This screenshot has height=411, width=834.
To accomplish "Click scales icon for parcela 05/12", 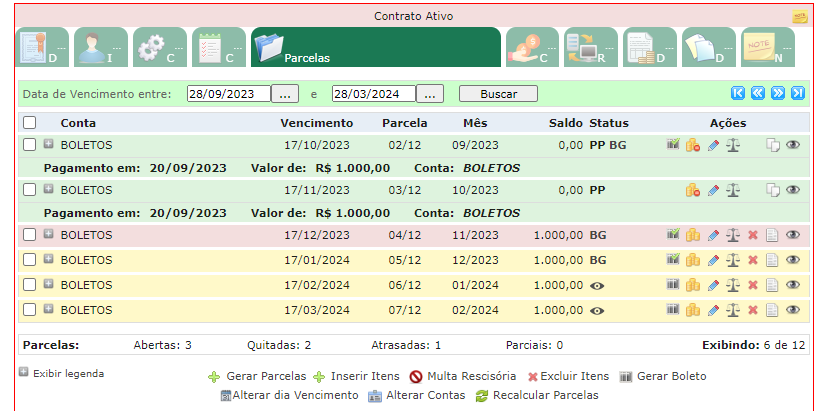I will click(733, 260).
